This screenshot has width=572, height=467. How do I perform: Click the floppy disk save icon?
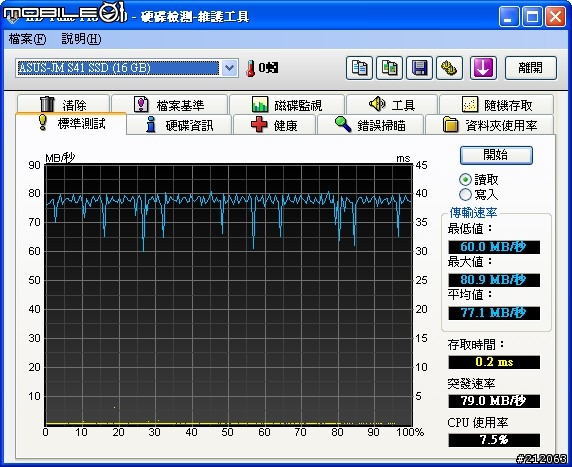point(420,68)
